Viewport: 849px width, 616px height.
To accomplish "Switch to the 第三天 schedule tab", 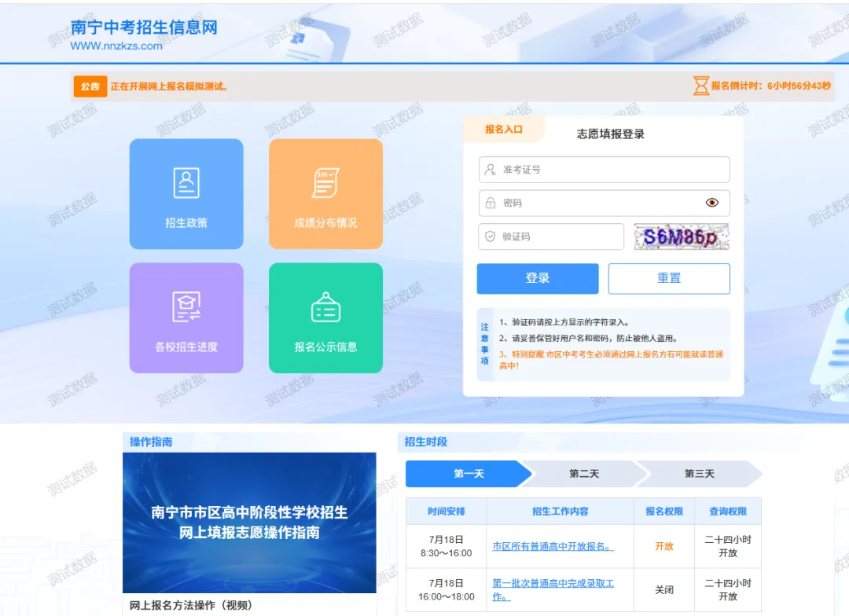I will [x=699, y=474].
